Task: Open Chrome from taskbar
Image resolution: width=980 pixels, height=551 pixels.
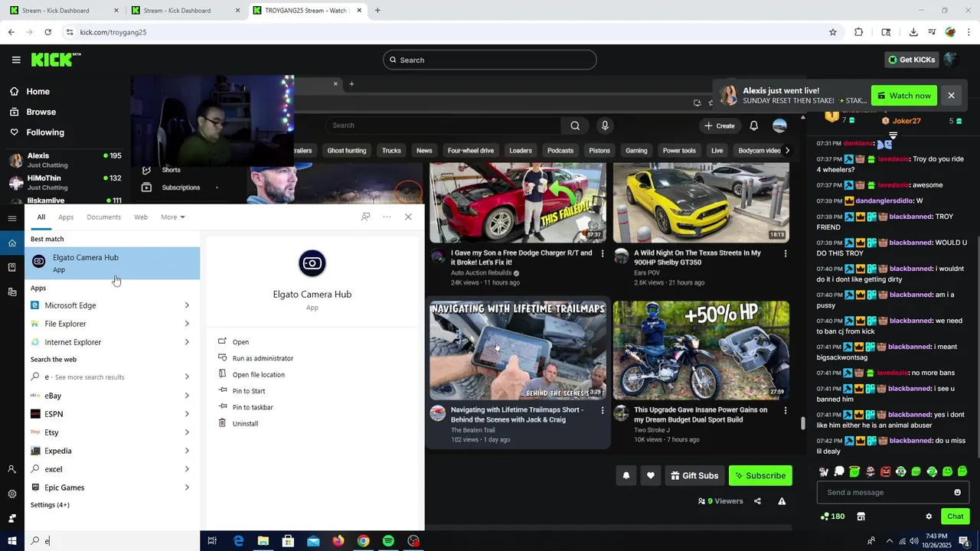Action: 363,541
